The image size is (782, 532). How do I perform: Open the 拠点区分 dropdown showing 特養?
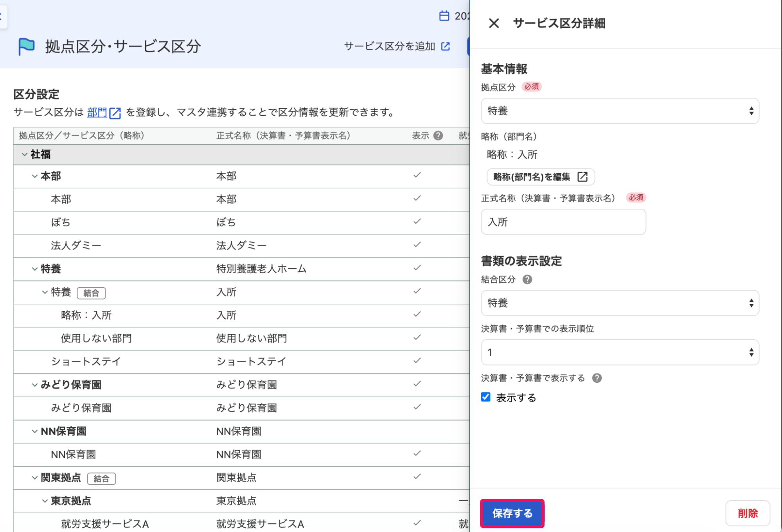coord(620,111)
